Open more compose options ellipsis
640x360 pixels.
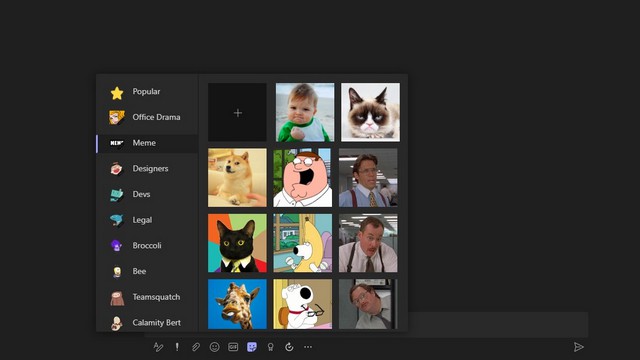tap(308, 347)
